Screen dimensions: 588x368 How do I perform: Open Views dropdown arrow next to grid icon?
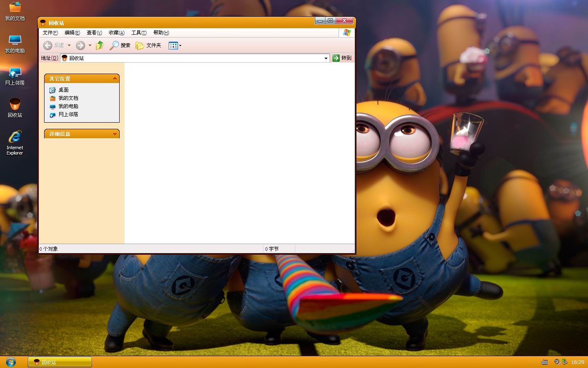point(180,46)
